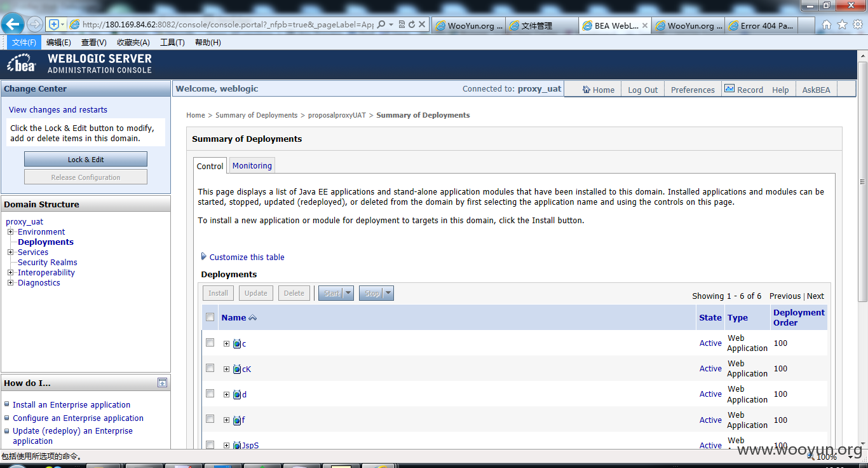Screen dimensions: 868x468
Task: Open Install an Enterprise application link
Action: tap(71, 404)
